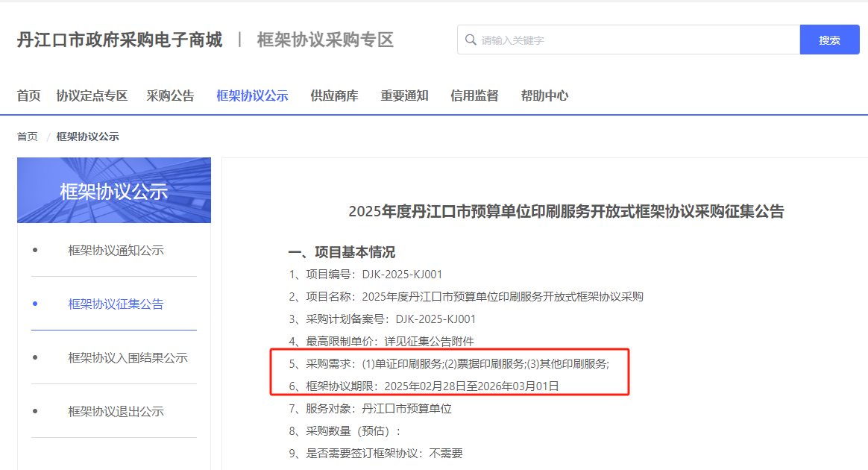
Task: Click the magnifier search icon
Action: 468,40
